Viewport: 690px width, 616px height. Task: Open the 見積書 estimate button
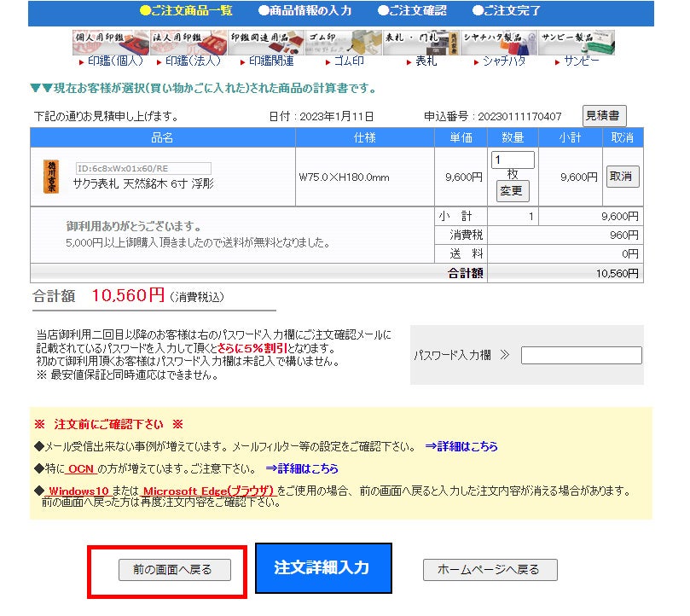pyautogui.click(x=604, y=116)
